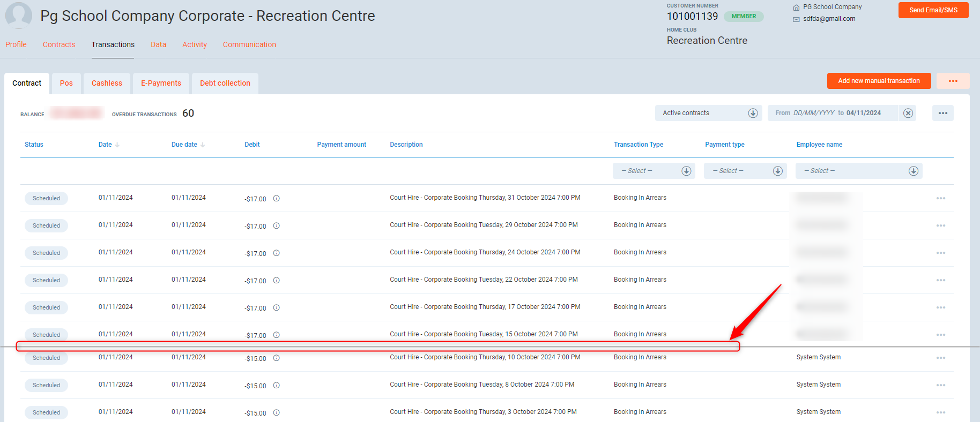The width and height of the screenshot is (980, 422).
Task: Open the Debt collection tab
Action: click(225, 83)
